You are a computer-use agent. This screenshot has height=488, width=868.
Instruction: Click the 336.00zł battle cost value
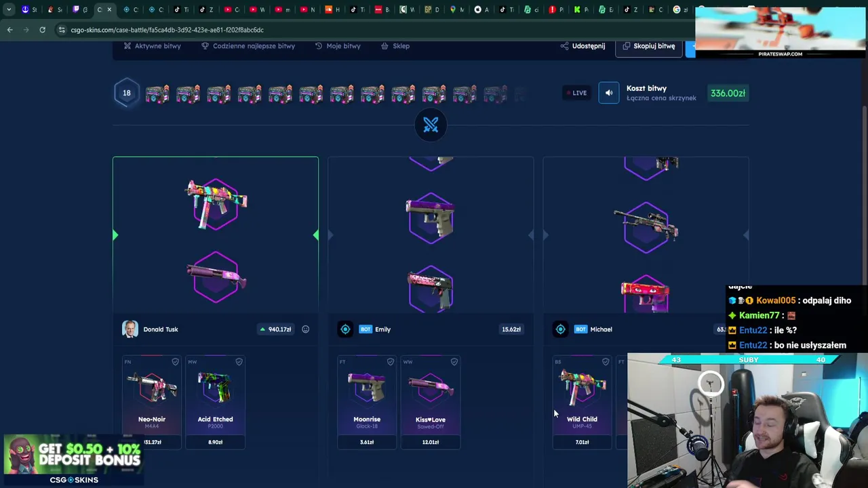click(728, 93)
